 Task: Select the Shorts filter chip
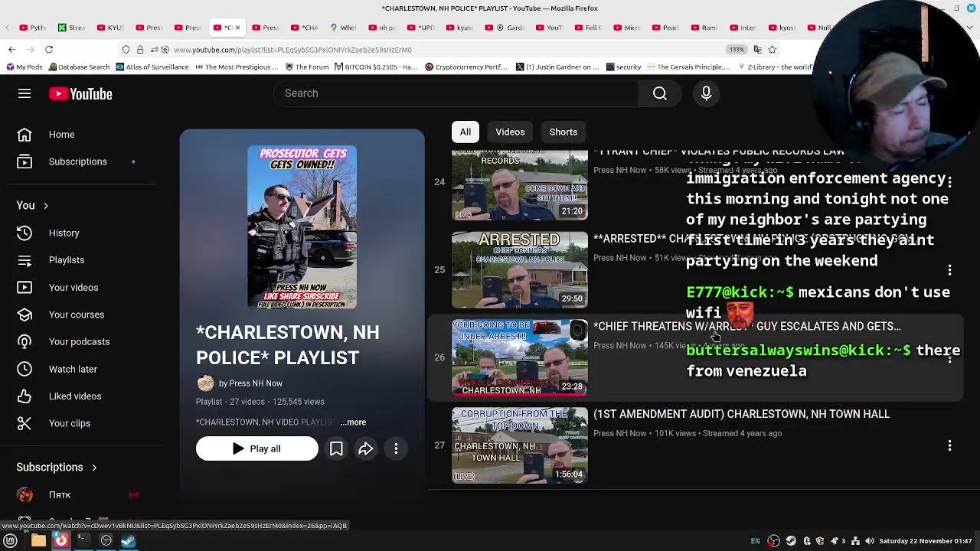tap(563, 132)
